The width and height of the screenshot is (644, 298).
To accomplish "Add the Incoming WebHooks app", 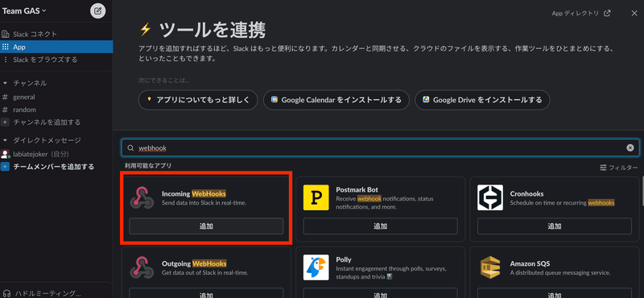I will [x=206, y=226].
